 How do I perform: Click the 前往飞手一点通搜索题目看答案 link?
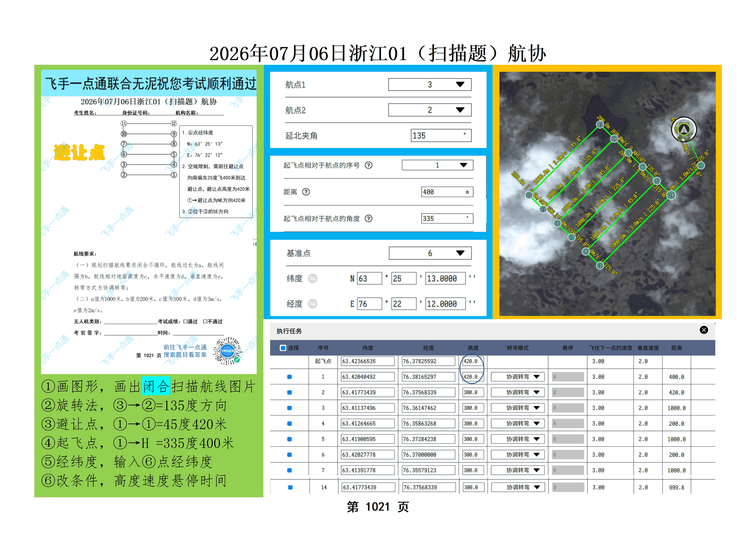pos(185,351)
